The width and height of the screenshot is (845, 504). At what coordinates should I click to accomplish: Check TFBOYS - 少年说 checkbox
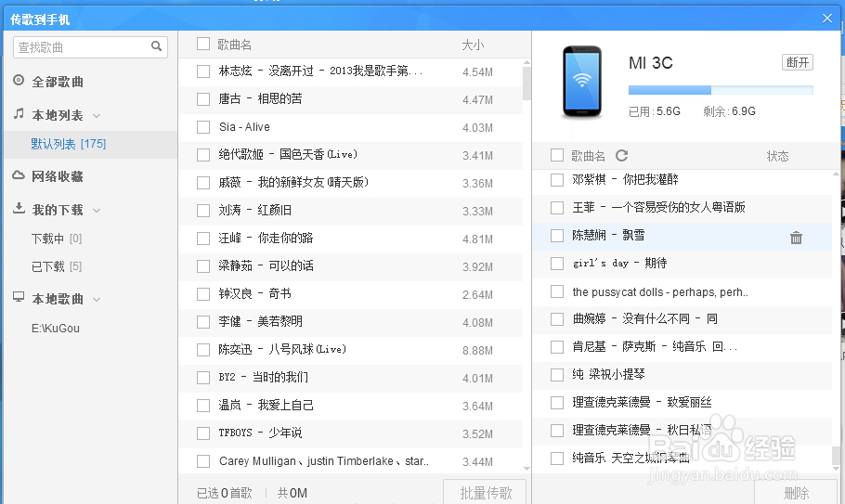click(x=203, y=433)
